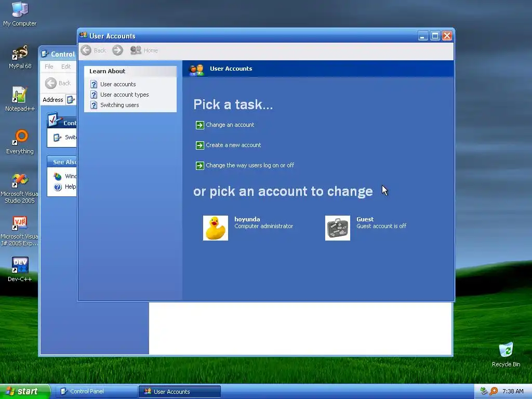
Task: Click the User Accounts header icon
Action: pyautogui.click(x=196, y=70)
